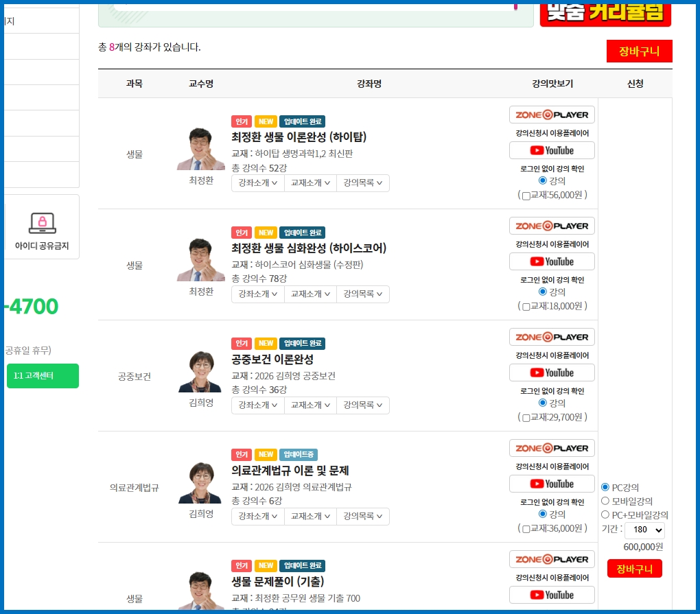The height and width of the screenshot is (614, 700).
Task: Expand 교재소개 for 공중보건 이론완성
Action: (311, 405)
